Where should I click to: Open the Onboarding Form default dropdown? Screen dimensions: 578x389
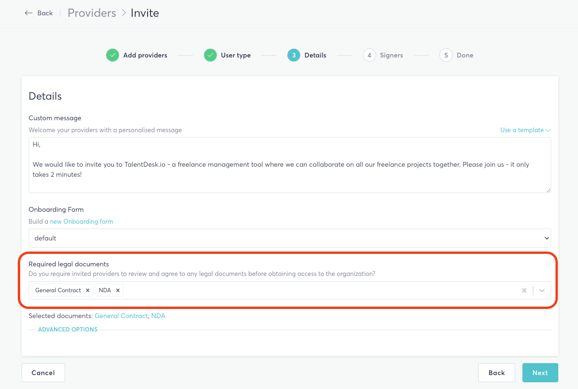(x=290, y=238)
